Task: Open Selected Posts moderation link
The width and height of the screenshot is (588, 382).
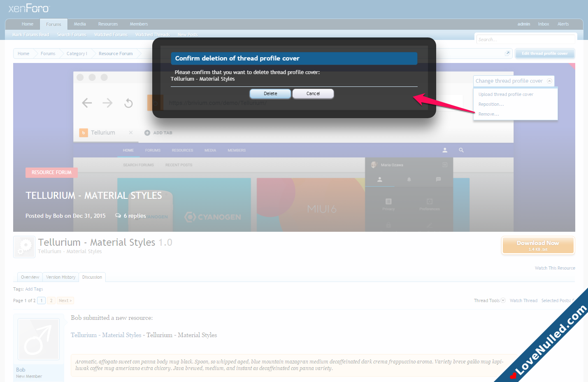Action: coord(558,300)
